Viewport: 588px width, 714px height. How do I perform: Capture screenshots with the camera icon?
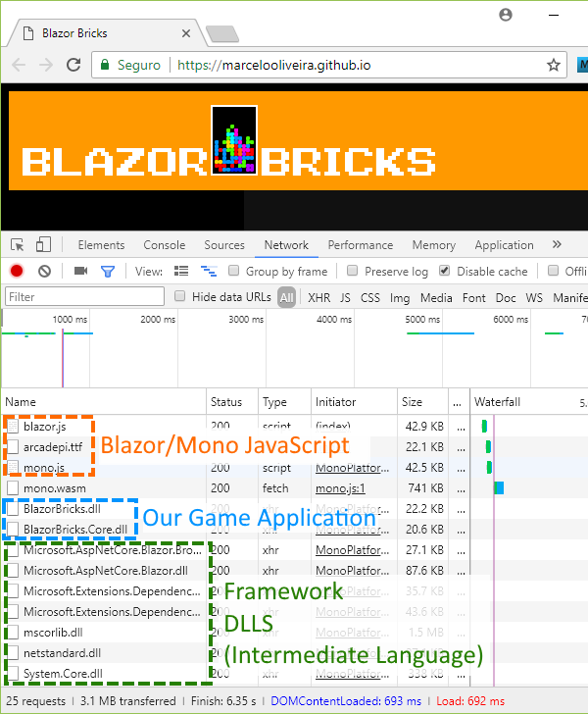pos(81,272)
